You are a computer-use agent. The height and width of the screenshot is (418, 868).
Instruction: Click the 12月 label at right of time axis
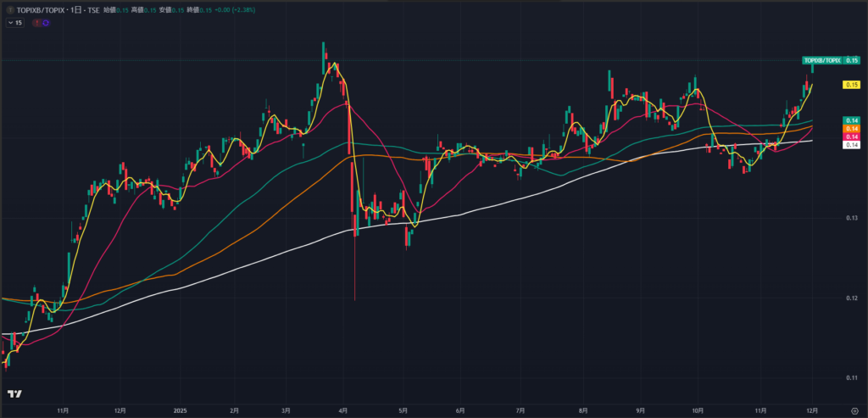pyautogui.click(x=810, y=410)
